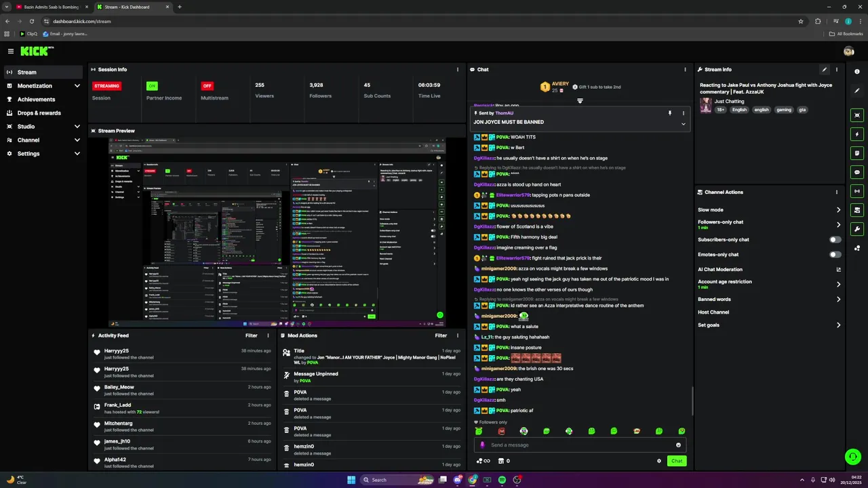Screen dimensions: 868x488
Task: Click the Just Chatting category
Action: click(729, 102)
